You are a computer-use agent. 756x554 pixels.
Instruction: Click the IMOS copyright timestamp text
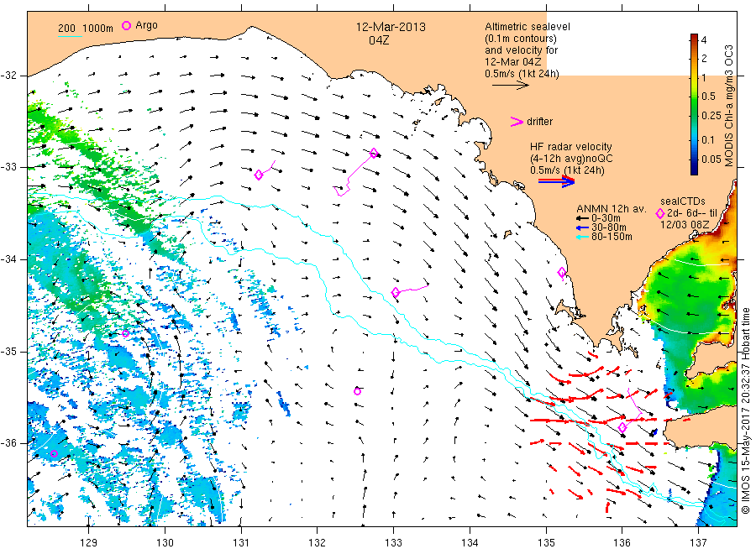(x=746, y=410)
